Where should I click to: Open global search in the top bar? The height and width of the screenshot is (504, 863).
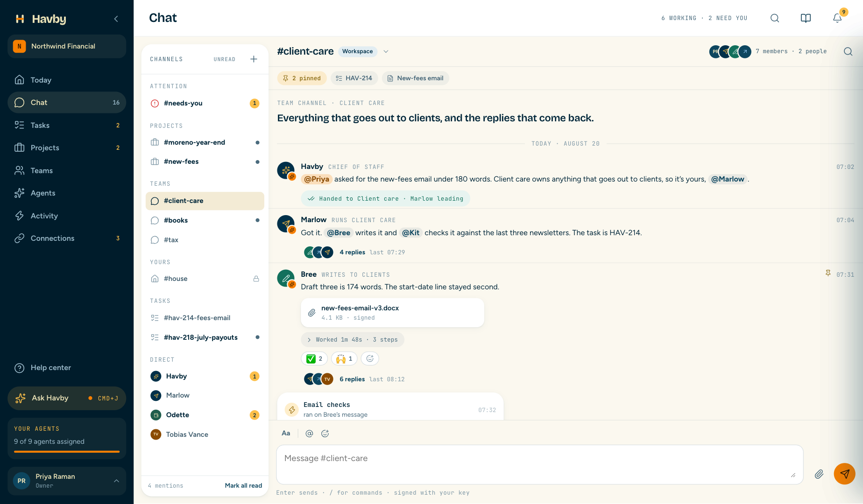coord(775,18)
